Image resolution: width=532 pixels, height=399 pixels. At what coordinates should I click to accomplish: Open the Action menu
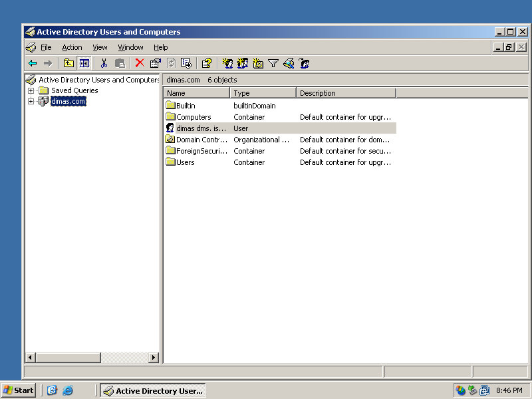point(72,47)
